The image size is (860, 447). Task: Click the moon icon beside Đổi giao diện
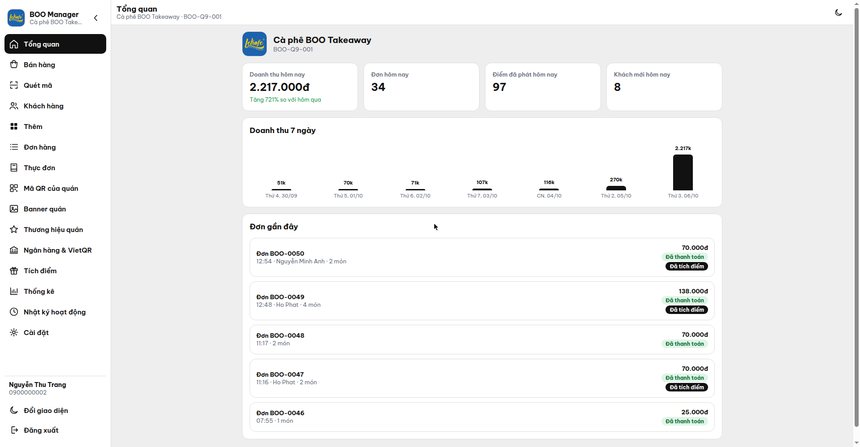(14, 410)
